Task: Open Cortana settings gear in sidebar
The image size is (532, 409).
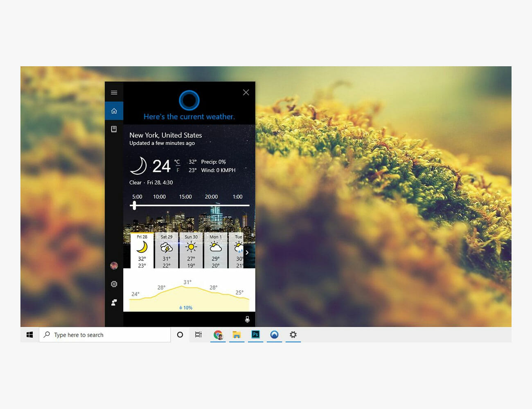Action: (x=114, y=284)
